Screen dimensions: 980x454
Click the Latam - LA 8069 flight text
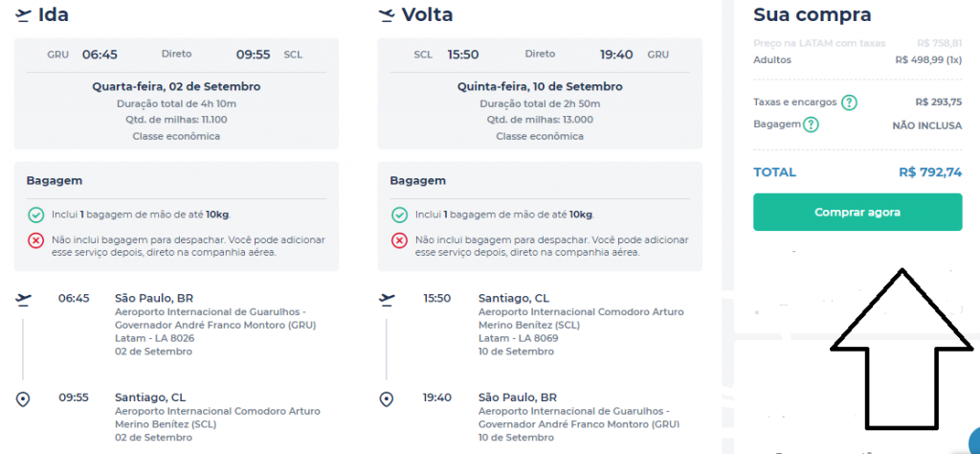pos(518,338)
